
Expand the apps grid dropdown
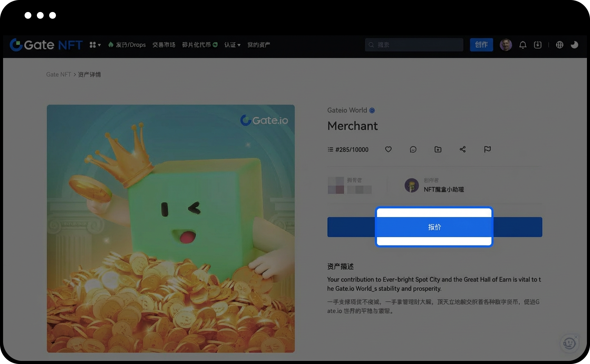95,45
